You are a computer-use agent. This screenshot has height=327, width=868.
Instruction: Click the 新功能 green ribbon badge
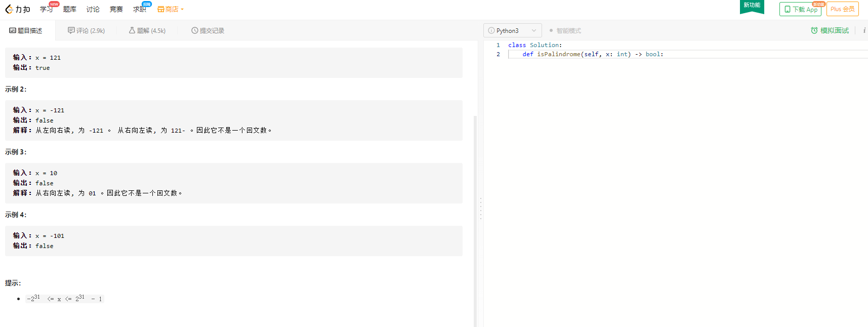(752, 6)
